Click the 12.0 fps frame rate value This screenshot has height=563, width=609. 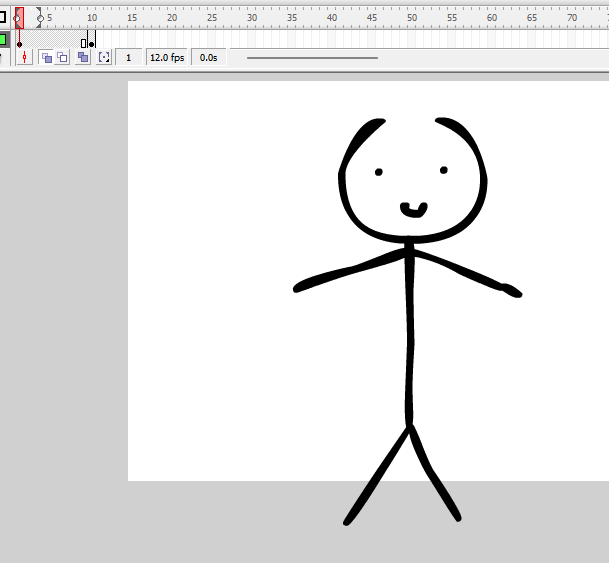(167, 58)
